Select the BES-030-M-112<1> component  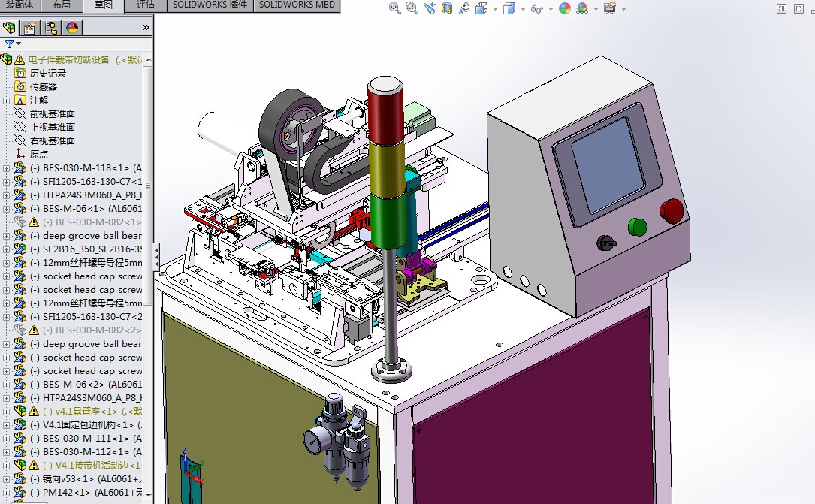coord(85,452)
